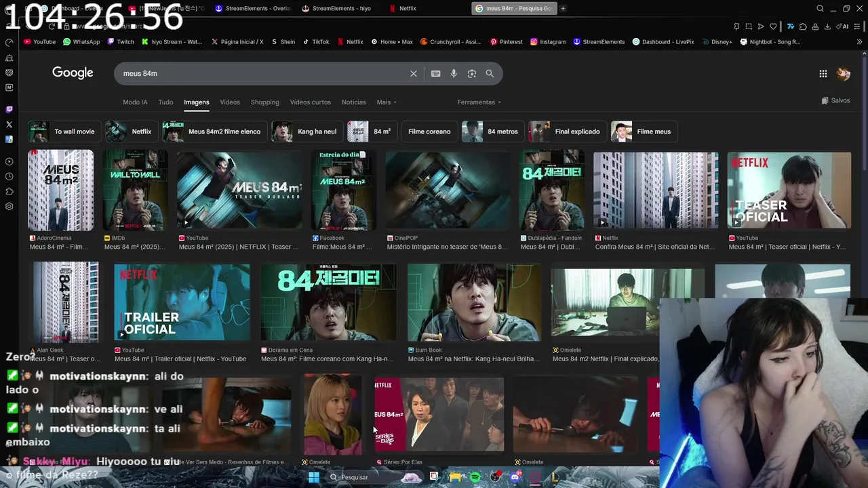
Task: Start voice search with microphone icon
Action: point(454,73)
